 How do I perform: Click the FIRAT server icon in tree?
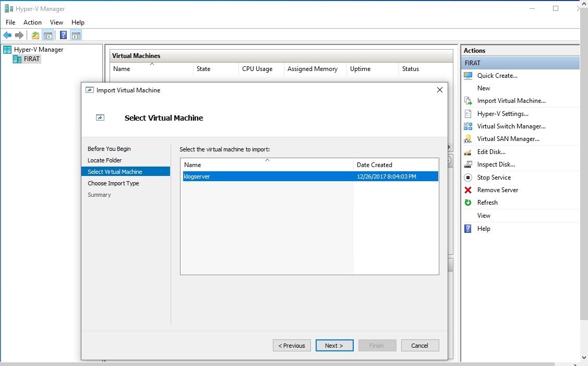(17, 59)
